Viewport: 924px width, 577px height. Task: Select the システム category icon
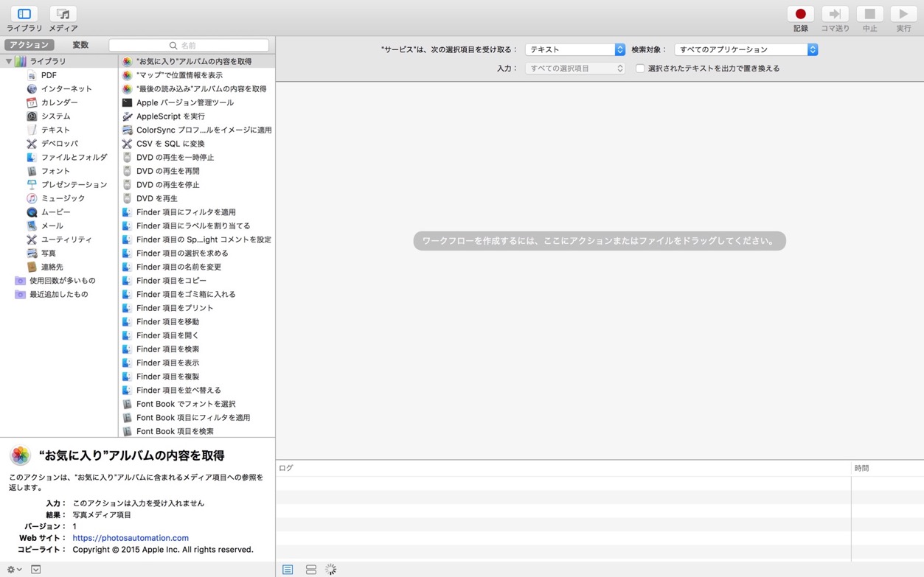point(32,116)
